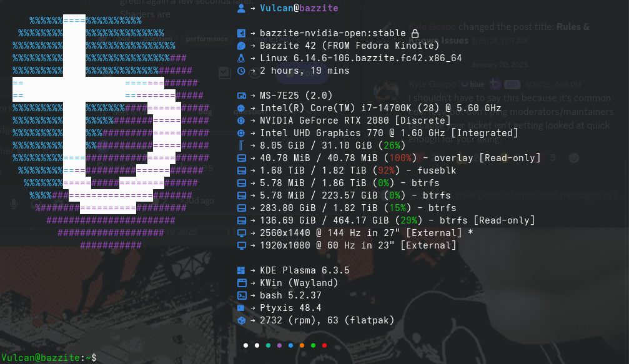Click the text bash 5.2.37

290,295
